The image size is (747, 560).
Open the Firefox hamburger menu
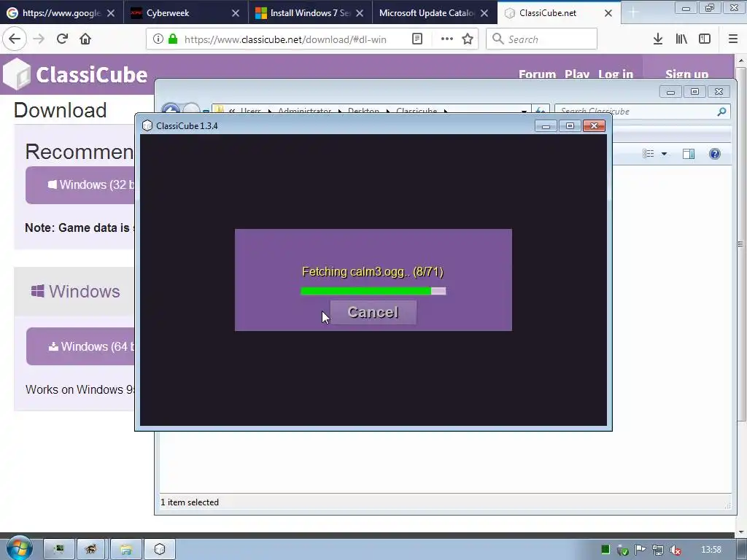tap(733, 39)
